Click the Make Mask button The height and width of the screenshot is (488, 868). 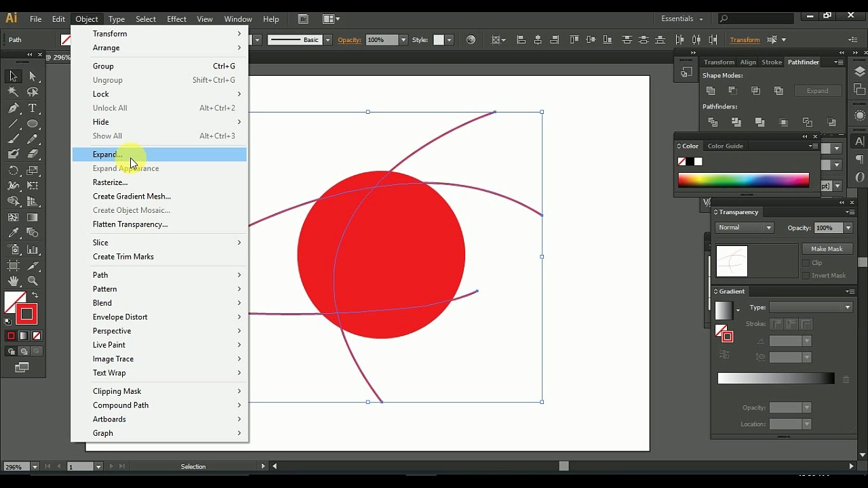[827, 249]
